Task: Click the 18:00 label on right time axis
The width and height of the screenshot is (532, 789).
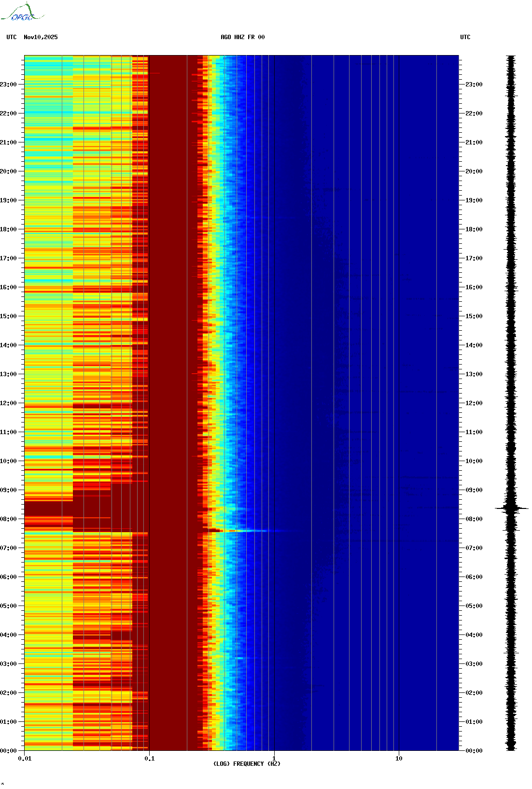Action: coord(474,229)
